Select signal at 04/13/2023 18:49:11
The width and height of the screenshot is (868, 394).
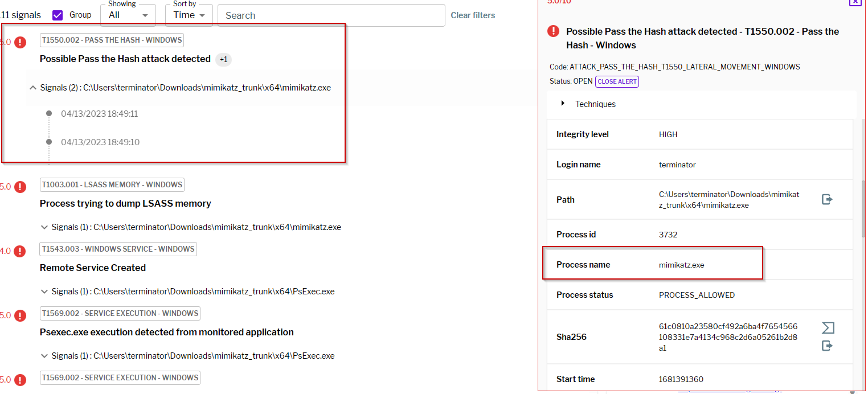pyautogui.click(x=100, y=114)
